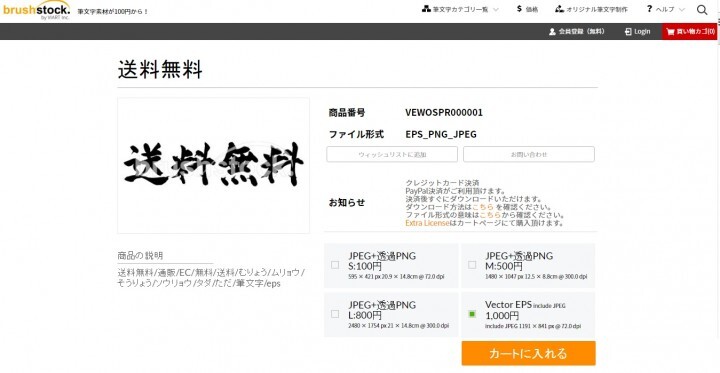The height and width of the screenshot is (373, 720).
Task: Click the 送料無料 calligraphy preview image
Action: tap(214, 165)
